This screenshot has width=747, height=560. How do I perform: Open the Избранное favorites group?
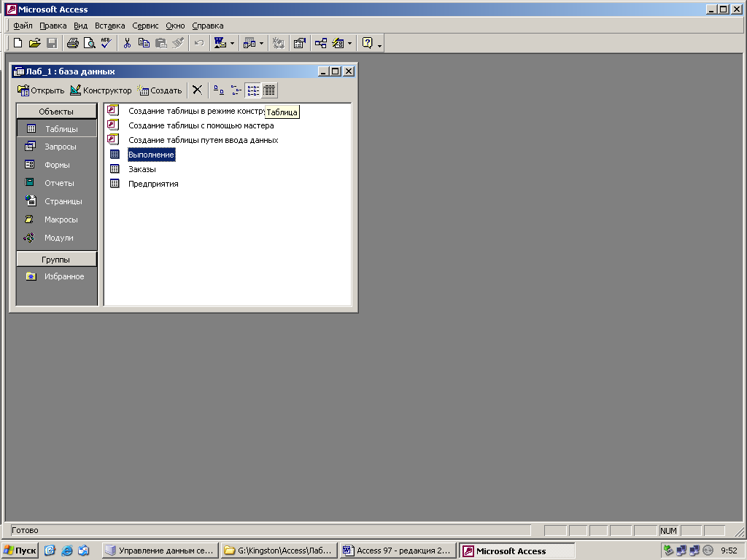[x=57, y=276]
